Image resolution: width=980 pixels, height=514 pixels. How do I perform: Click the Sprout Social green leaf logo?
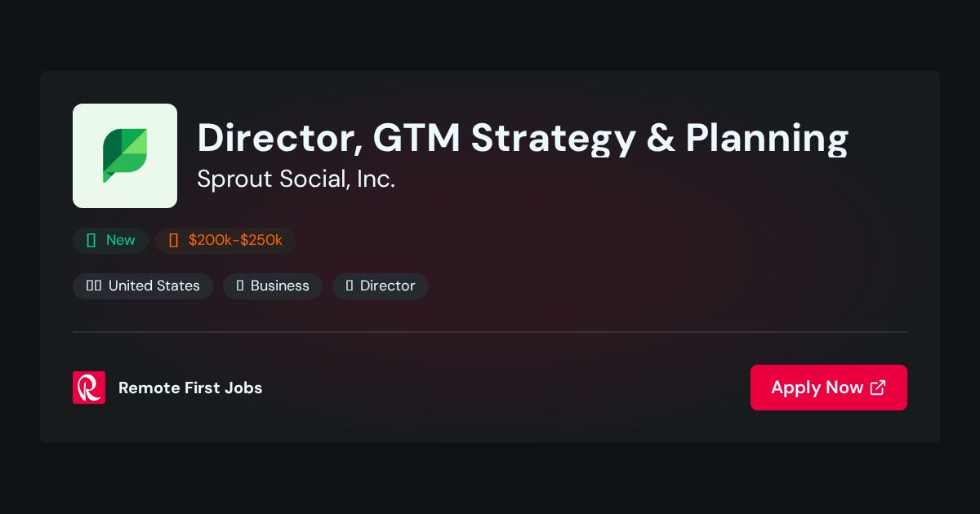(x=125, y=156)
